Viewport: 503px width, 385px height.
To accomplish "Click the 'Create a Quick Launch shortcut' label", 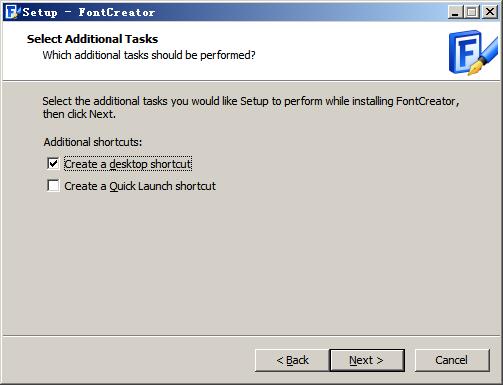I will (140, 186).
